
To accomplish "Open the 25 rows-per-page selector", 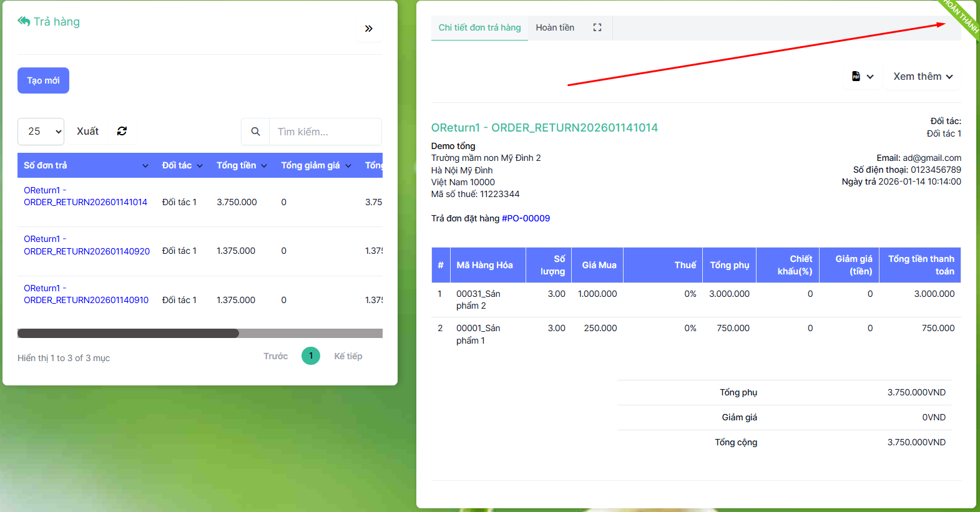I will (x=41, y=132).
